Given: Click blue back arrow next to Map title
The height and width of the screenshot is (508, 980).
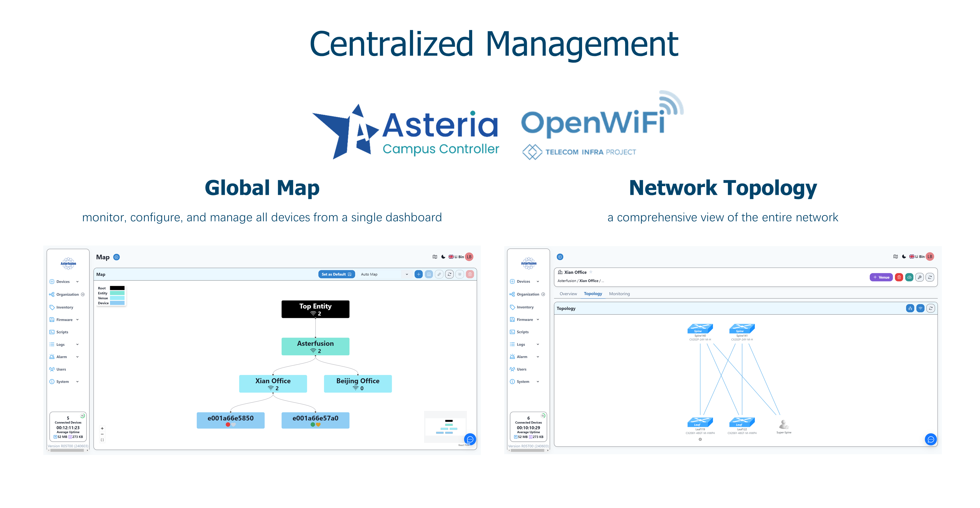Looking at the screenshot, I should point(117,257).
